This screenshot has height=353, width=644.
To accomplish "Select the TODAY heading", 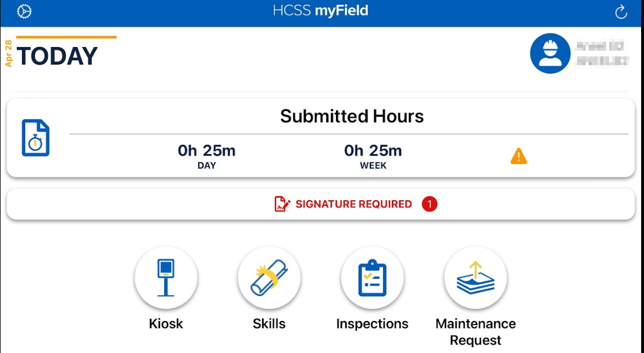I will click(56, 56).
